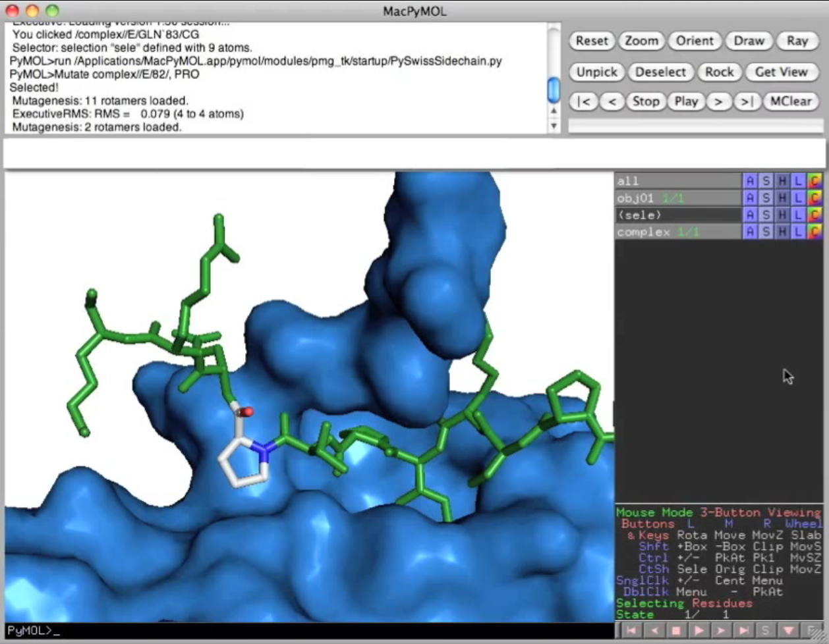Click the Zoom button
This screenshot has height=644, width=829.
click(641, 41)
